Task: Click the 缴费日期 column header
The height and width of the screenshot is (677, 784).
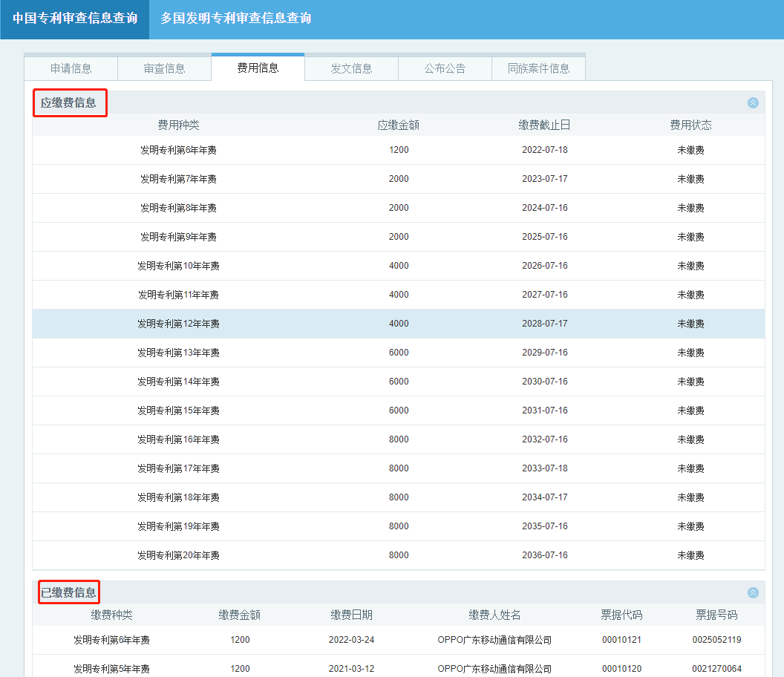Action: click(351, 615)
